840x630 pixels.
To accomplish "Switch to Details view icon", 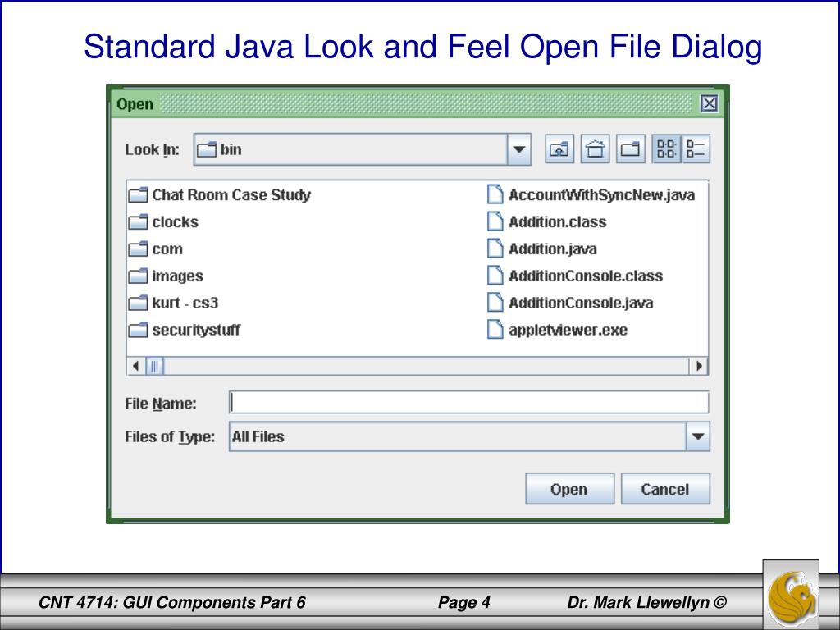I will coord(696,149).
